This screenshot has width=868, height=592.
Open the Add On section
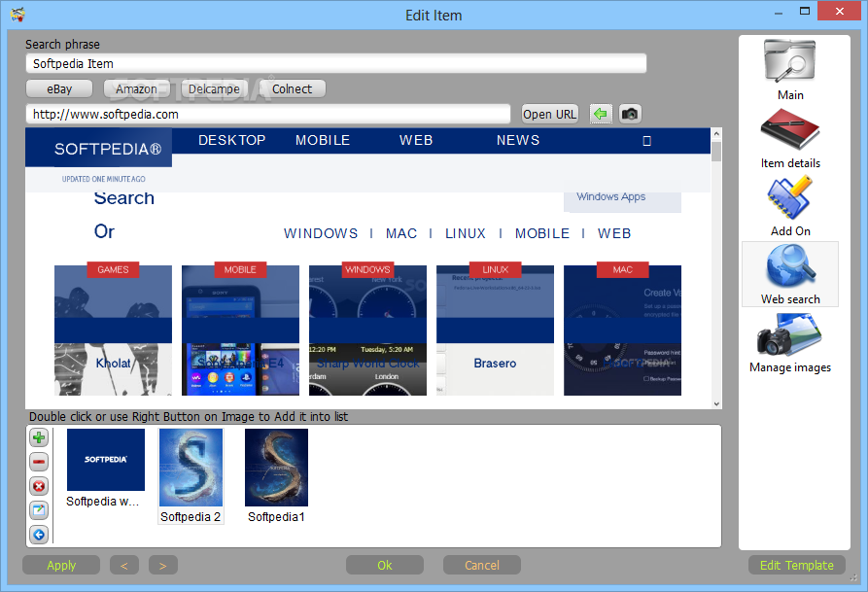pyautogui.click(x=790, y=206)
